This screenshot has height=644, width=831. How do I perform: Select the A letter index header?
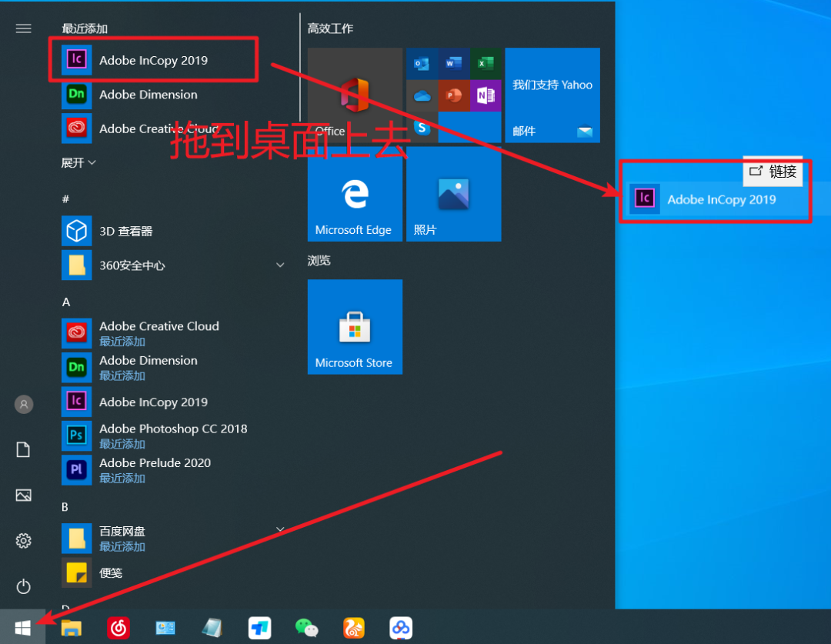[65, 302]
